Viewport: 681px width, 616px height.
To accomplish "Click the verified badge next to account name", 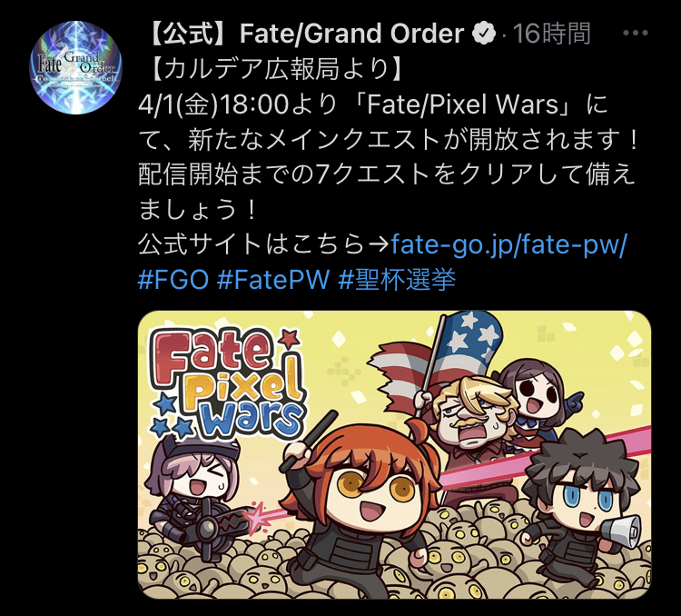I will coord(484,34).
